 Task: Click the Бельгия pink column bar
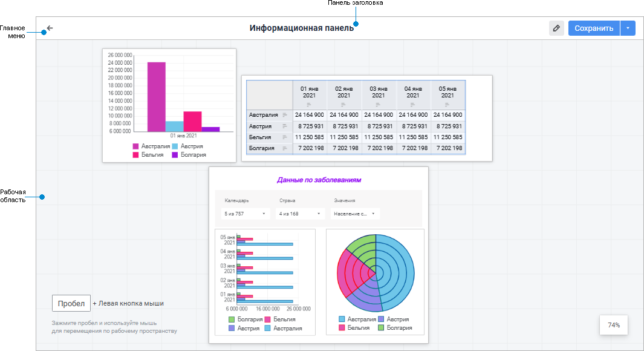pyautogui.click(x=193, y=122)
